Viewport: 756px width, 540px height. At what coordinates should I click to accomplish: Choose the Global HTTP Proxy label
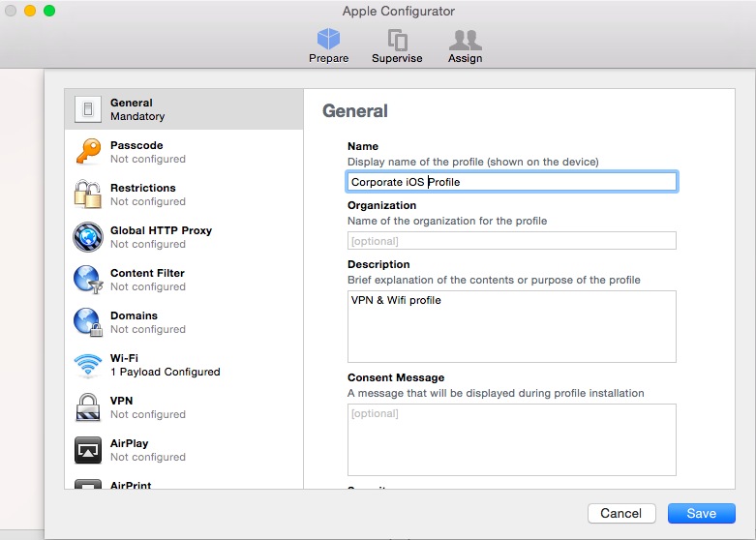tap(161, 230)
